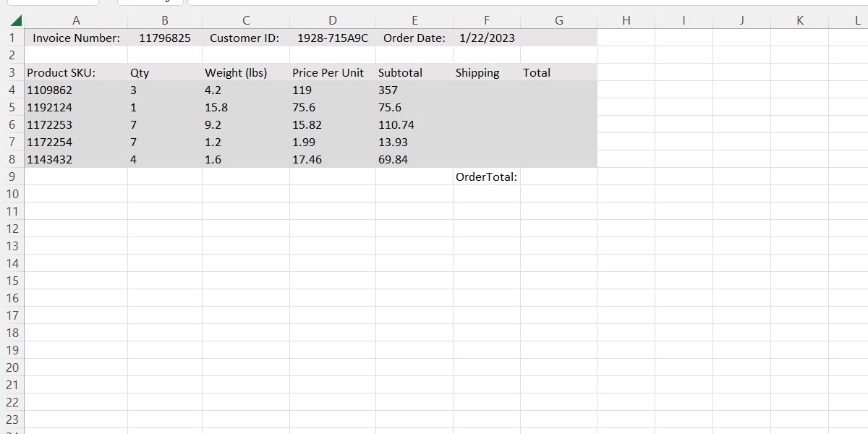Click subtotal value 69.84
Image resolution: width=868 pixels, height=434 pixels.
414,159
